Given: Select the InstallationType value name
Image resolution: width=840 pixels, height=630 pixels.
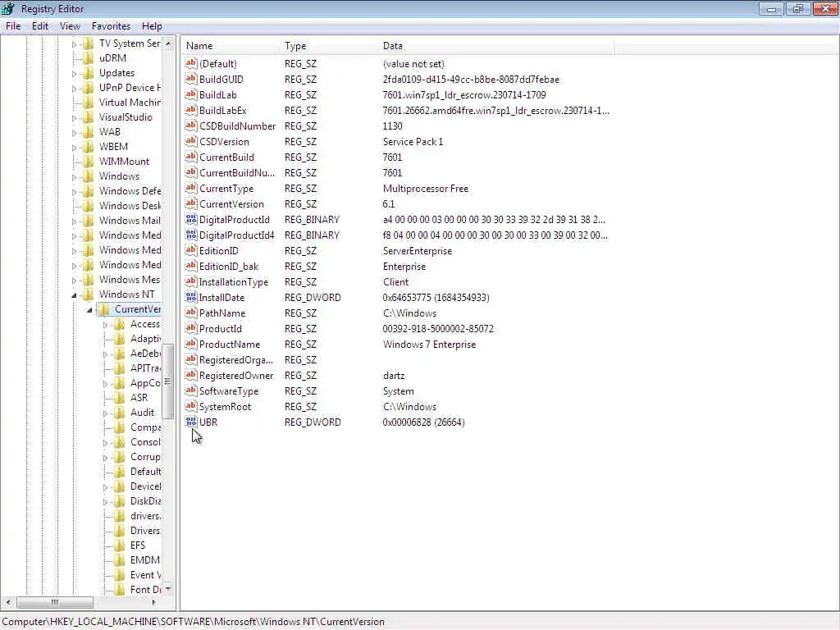Looking at the screenshot, I should [234, 282].
